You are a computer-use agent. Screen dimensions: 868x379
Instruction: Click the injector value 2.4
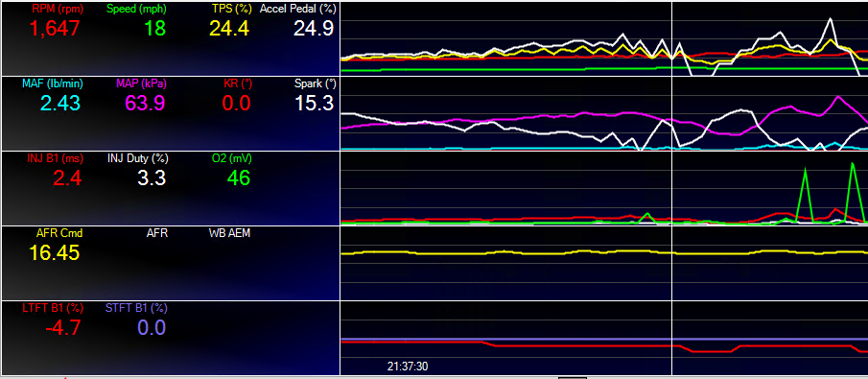(x=67, y=178)
